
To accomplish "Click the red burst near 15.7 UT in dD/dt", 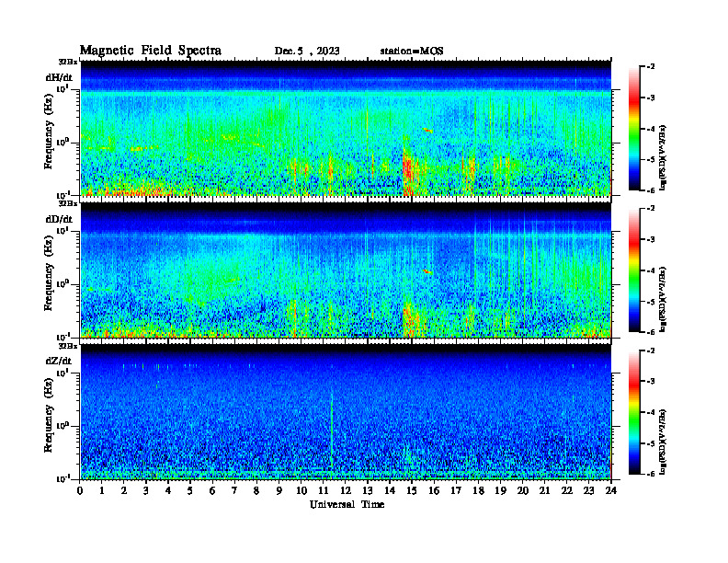I will (x=427, y=271).
